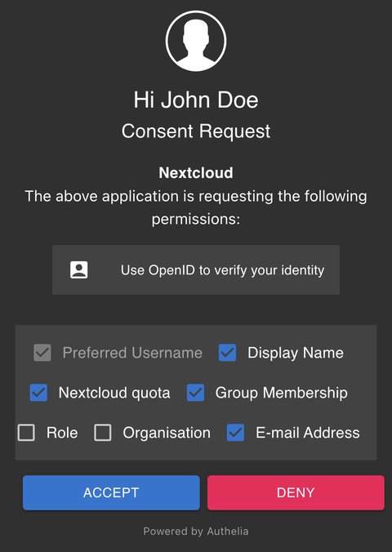392x552 pixels.
Task: Click 'Use OpenID to verify your identity' row
Action: pyautogui.click(x=196, y=270)
